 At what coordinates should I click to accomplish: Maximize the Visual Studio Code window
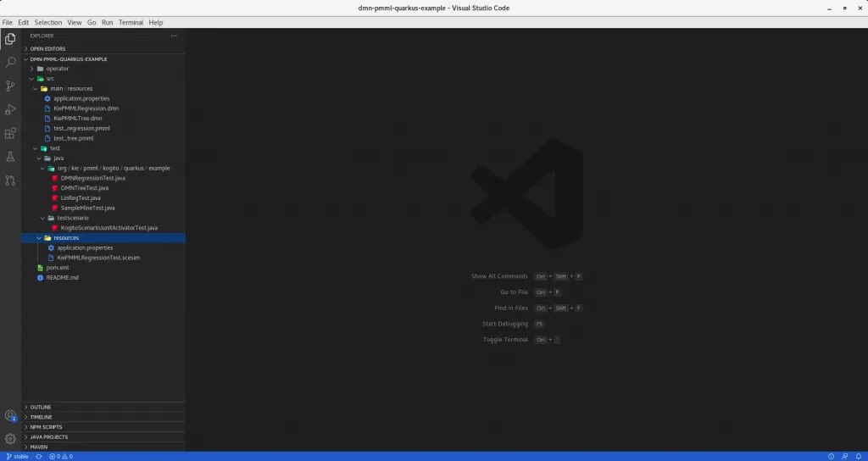[845, 8]
